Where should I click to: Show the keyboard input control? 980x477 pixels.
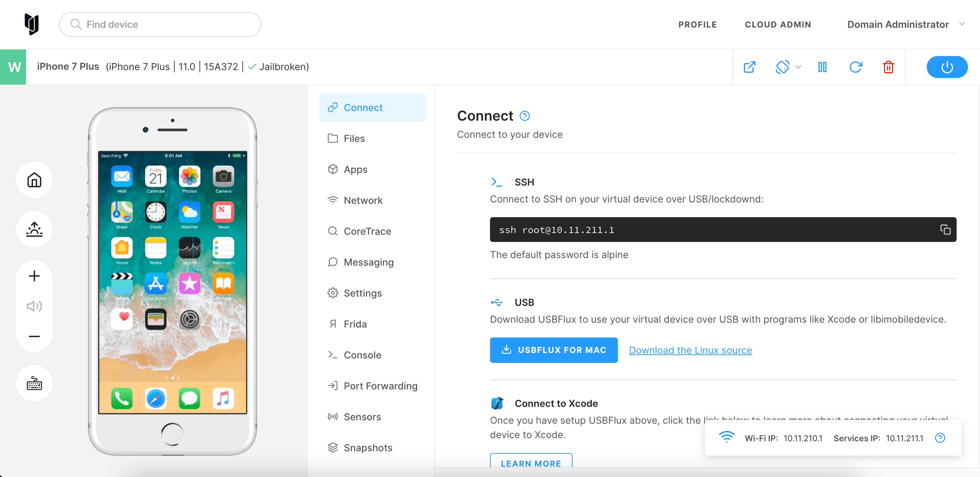point(34,383)
